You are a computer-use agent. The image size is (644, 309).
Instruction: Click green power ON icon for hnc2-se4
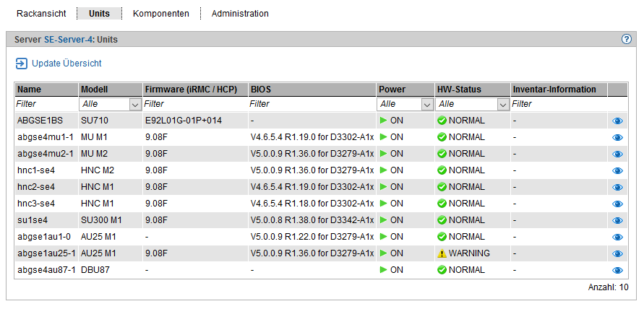(384, 187)
